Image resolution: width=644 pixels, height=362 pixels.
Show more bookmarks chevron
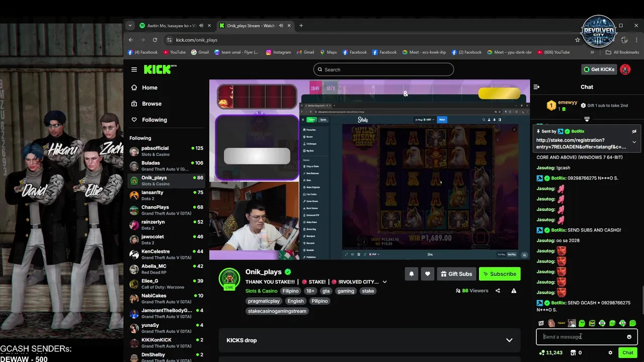tap(592, 52)
